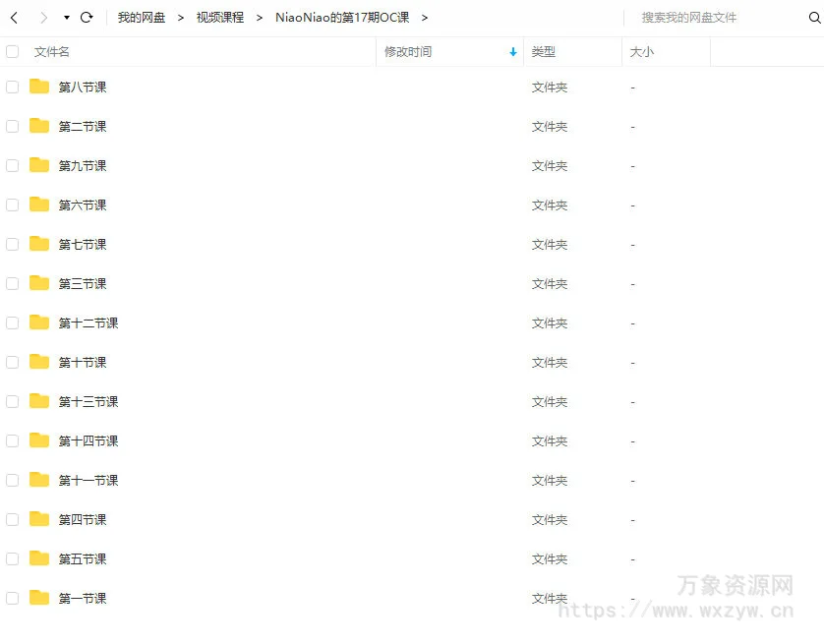Click the forward navigation arrow

(43, 18)
